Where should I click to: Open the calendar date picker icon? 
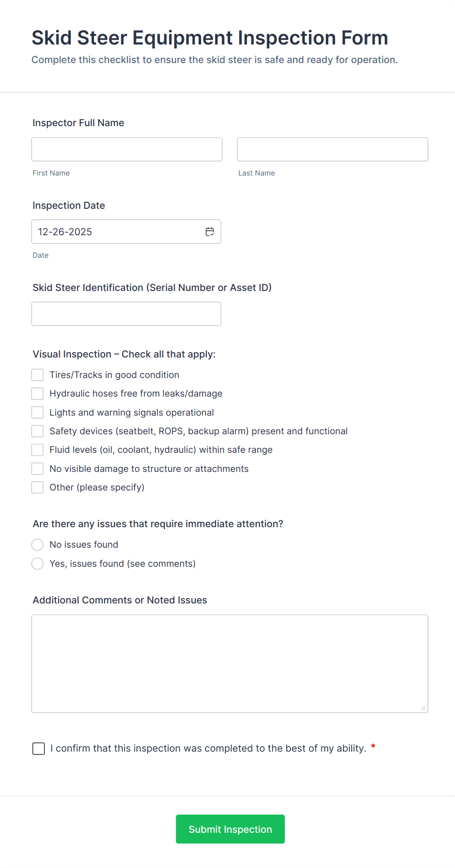(x=209, y=231)
